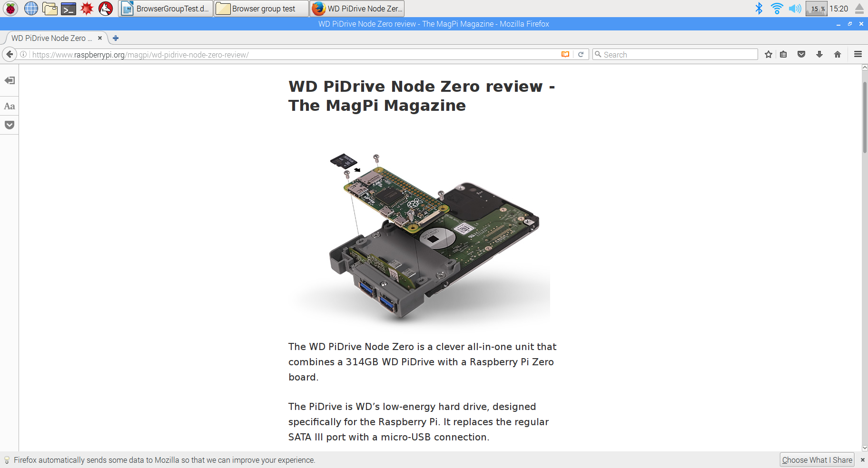
Task: Switch to BrowserGroupTest document window
Action: [166, 9]
